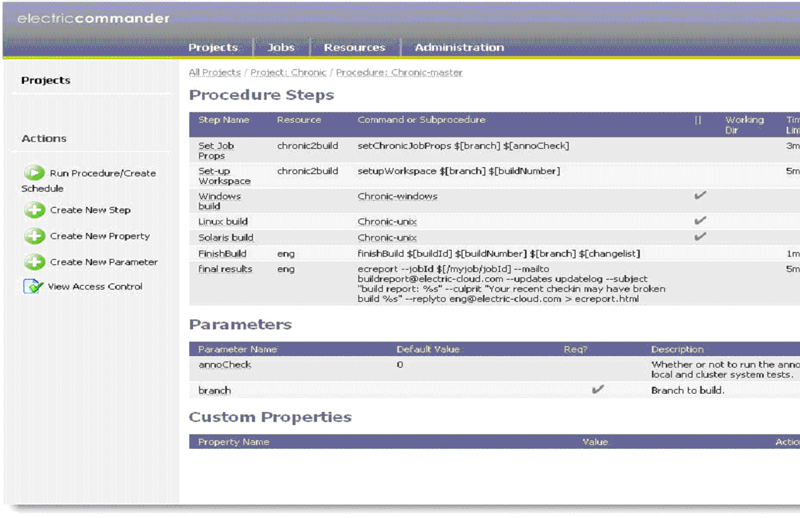The width and height of the screenshot is (800, 518).
Task: Click the Chronic-windows subprocedure link
Action: coord(397,196)
